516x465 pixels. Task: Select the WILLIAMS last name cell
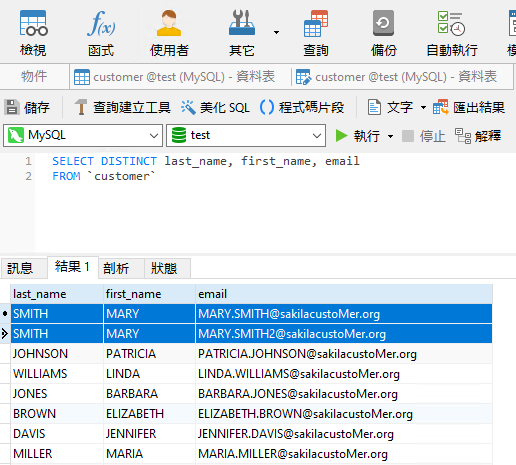point(57,374)
